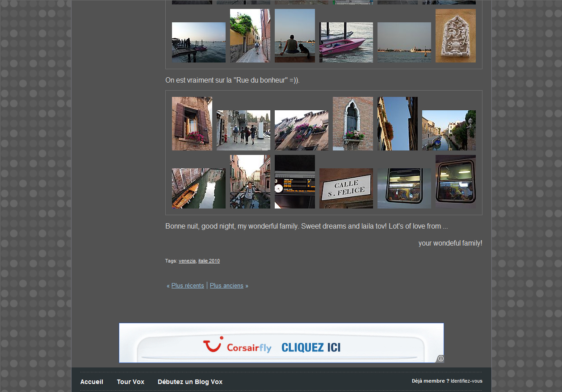Screen dimensions: 562x392
Task: Open the narrow alley with ivy photo
Action: [250, 36]
